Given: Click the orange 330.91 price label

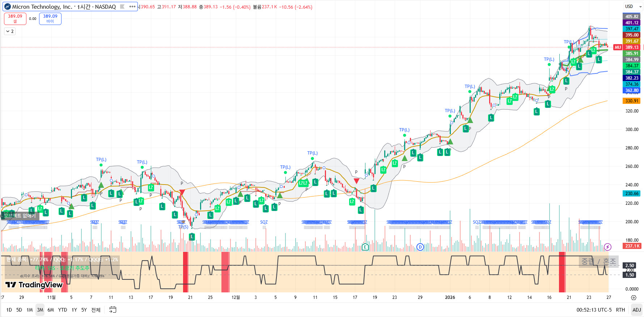Looking at the screenshot, I should [x=632, y=101].
